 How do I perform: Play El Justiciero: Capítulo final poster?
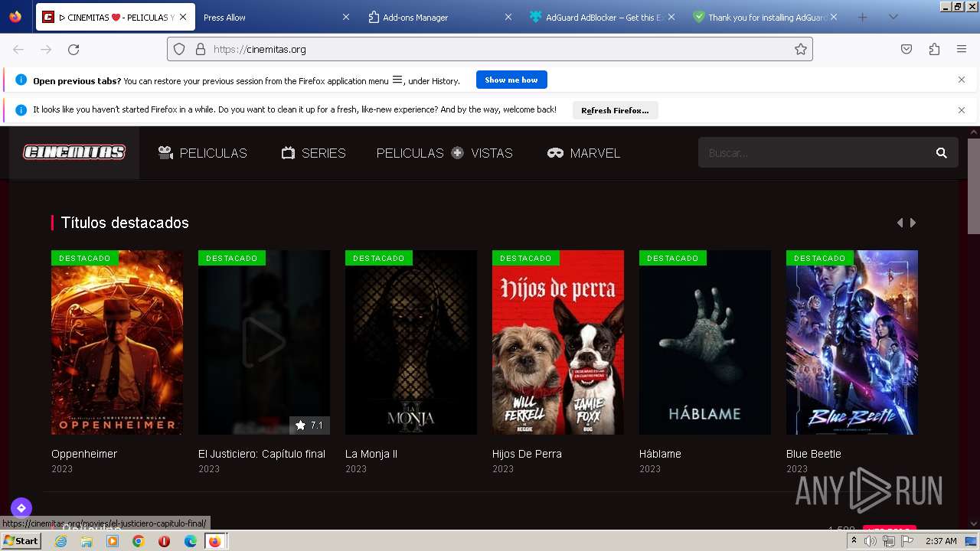(264, 342)
